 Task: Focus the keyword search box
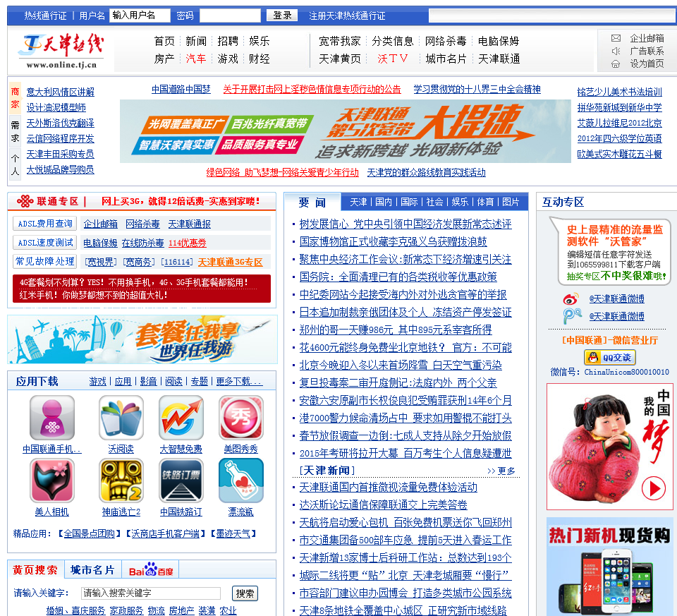click(151, 593)
